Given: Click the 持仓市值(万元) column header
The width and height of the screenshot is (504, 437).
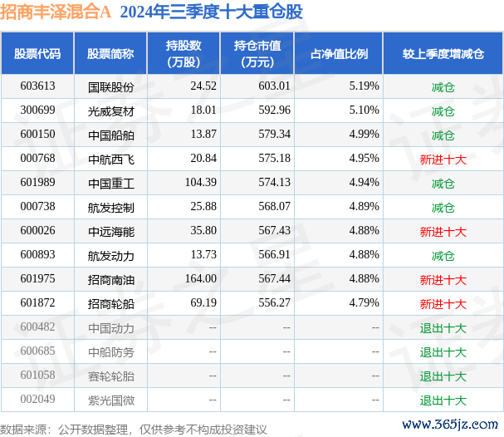Looking at the screenshot, I should 257,54.
